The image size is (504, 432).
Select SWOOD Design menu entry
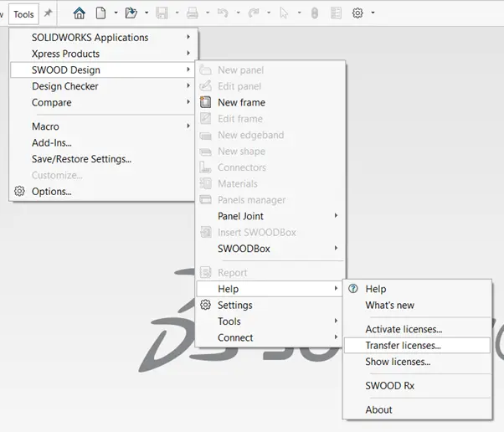[x=102, y=69]
